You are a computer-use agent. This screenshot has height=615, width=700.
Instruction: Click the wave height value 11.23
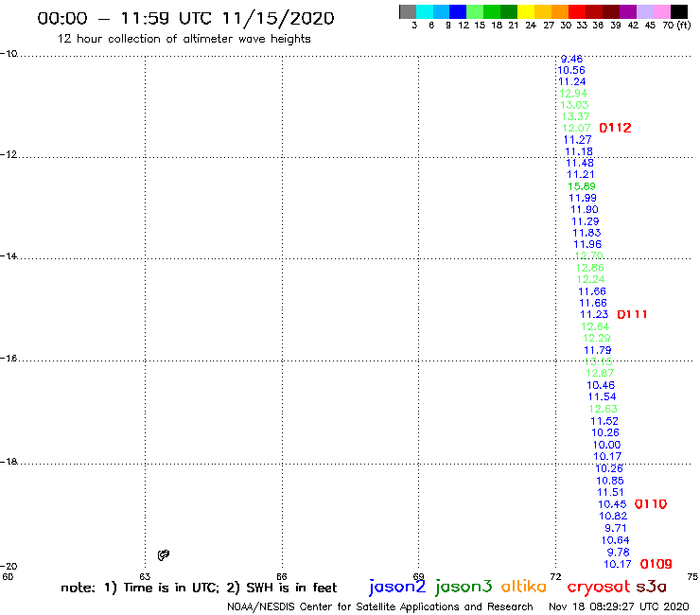(594, 314)
